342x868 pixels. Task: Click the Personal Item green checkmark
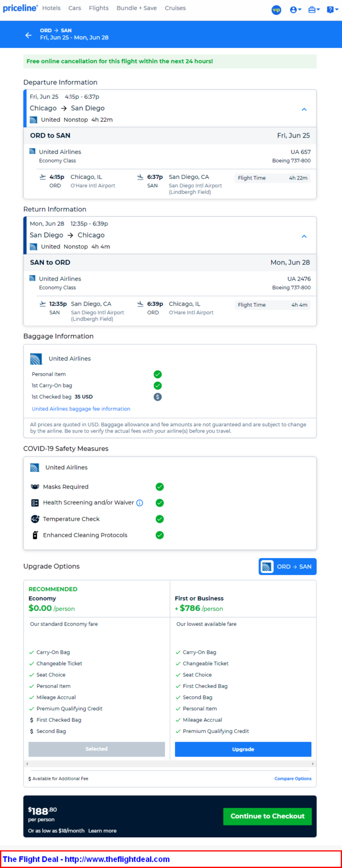tap(158, 374)
